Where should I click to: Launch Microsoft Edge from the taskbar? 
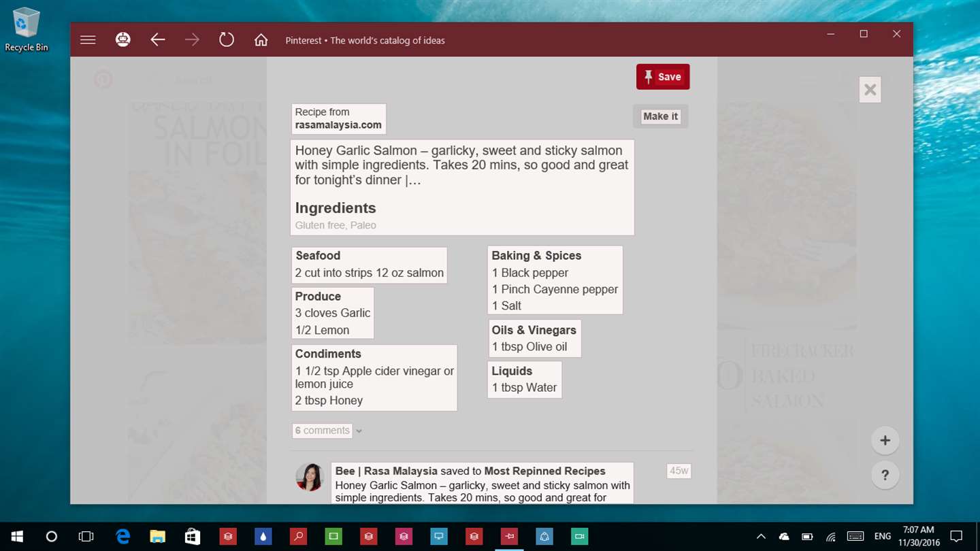click(122, 537)
